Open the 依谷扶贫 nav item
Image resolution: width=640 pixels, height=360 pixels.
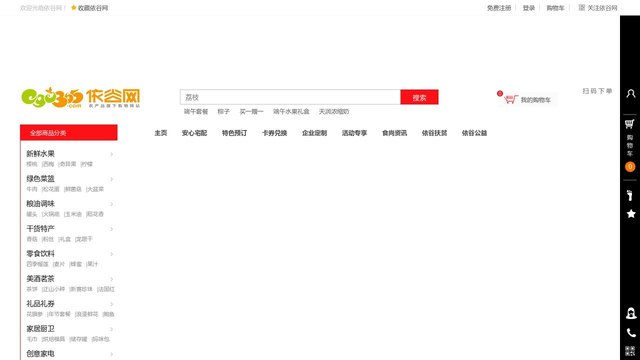coord(434,133)
